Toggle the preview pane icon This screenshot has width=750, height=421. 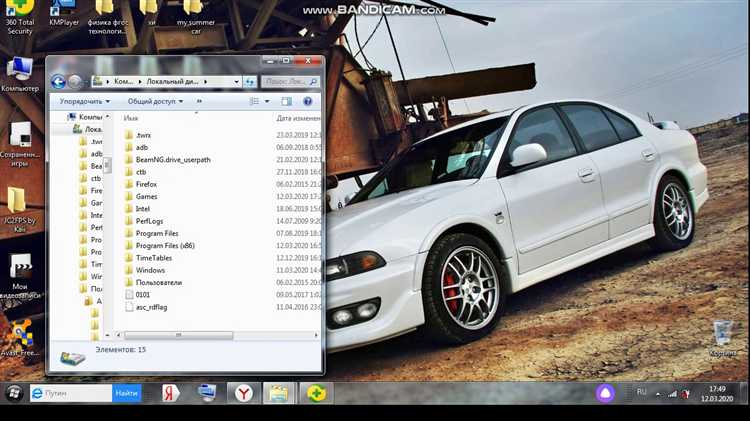point(287,101)
